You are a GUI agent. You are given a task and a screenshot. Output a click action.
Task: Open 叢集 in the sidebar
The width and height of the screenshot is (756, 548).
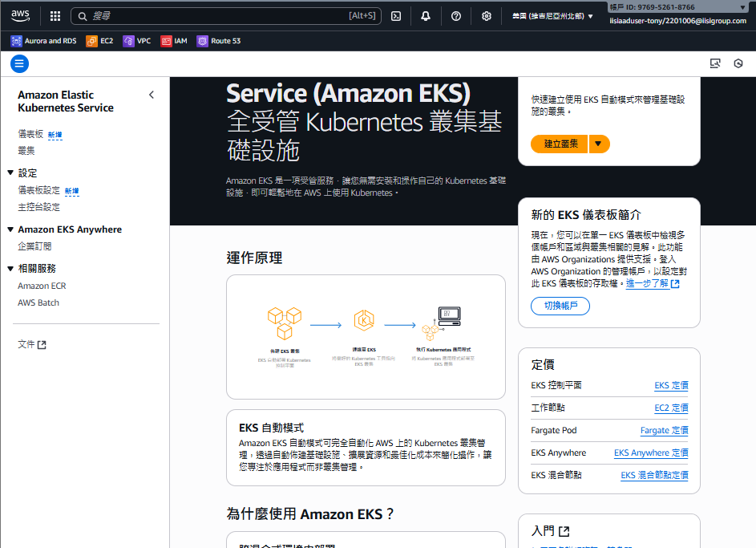click(x=26, y=151)
